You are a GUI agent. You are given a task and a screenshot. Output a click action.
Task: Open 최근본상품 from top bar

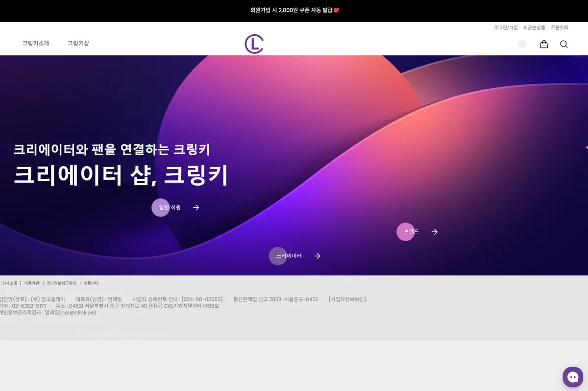tap(533, 27)
